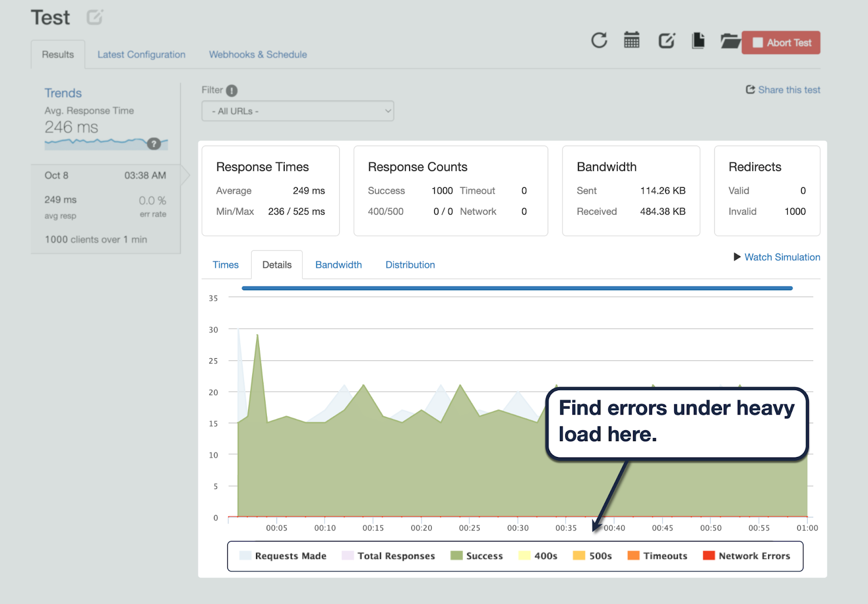Switch to the Bandwidth chart tab
The width and height of the screenshot is (868, 604).
tap(339, 265)
